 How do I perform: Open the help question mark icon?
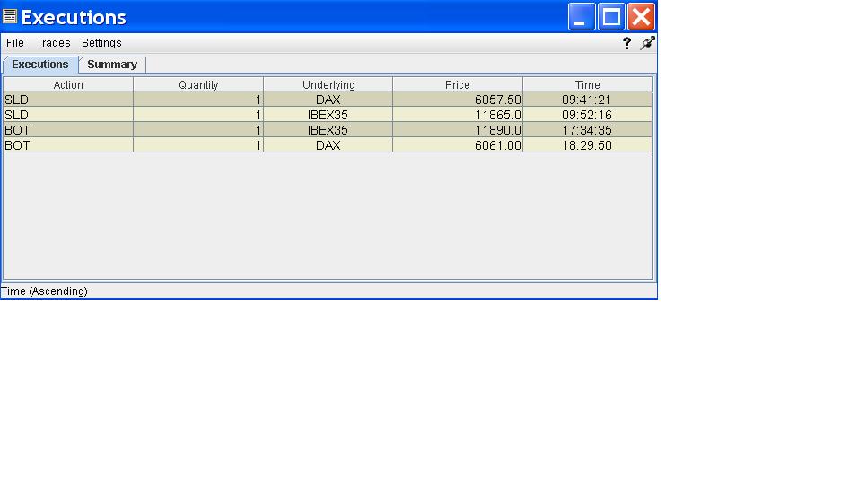point(626,43)
